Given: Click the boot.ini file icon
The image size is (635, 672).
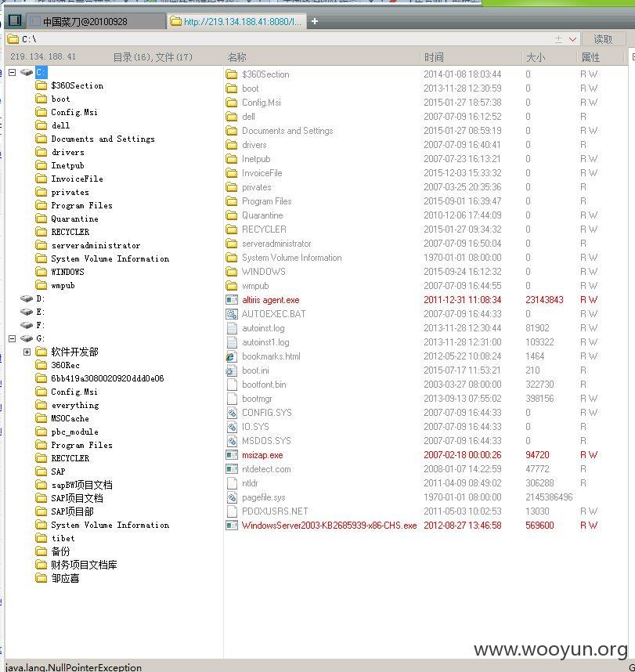Looking at the screenshot, I should [232, 370].
